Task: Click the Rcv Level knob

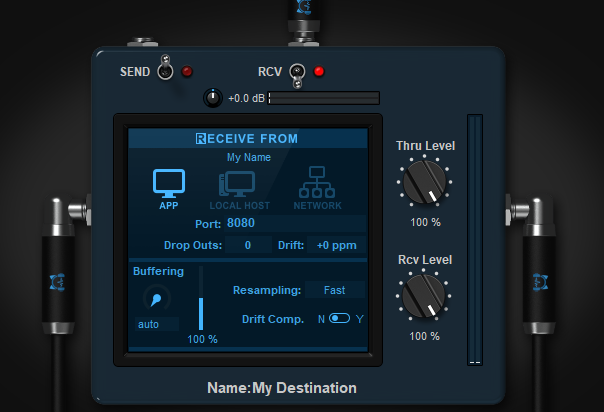Action: tap(423, 296)
